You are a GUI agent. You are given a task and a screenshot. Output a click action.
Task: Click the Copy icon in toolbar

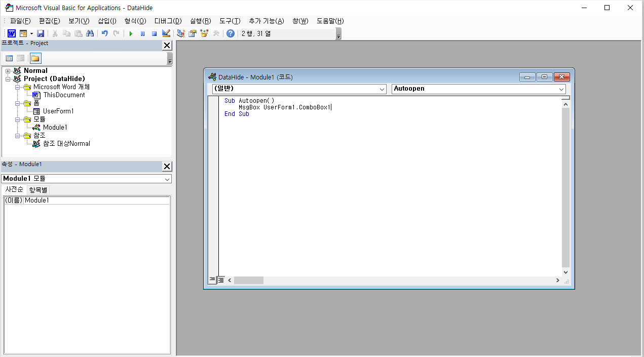coord(67,33)
